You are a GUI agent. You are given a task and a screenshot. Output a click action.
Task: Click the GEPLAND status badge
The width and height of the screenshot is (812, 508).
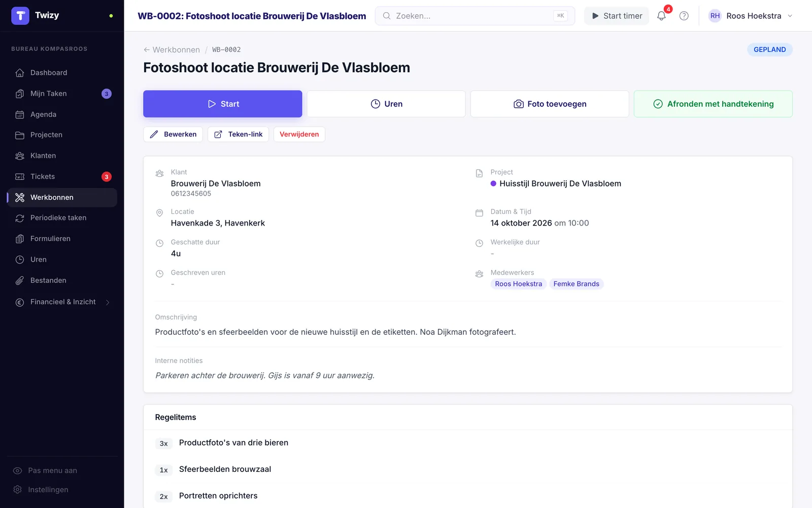(769, 49)
